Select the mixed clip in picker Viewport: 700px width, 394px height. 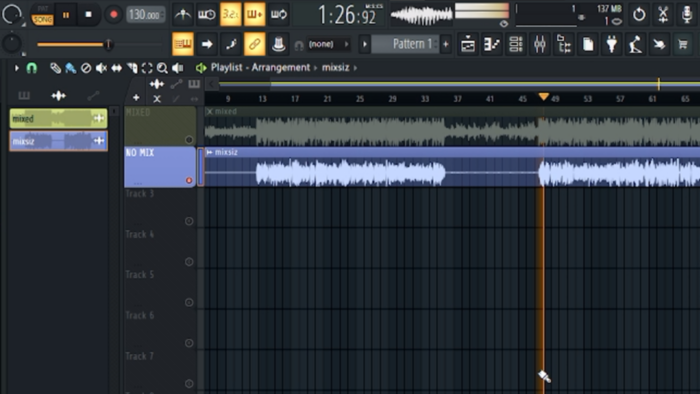pos(58,118)
